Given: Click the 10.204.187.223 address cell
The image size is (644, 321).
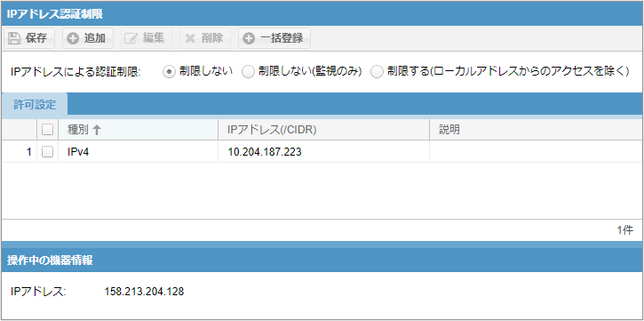Looking at the screenshot, I should (x=323, y=152).
